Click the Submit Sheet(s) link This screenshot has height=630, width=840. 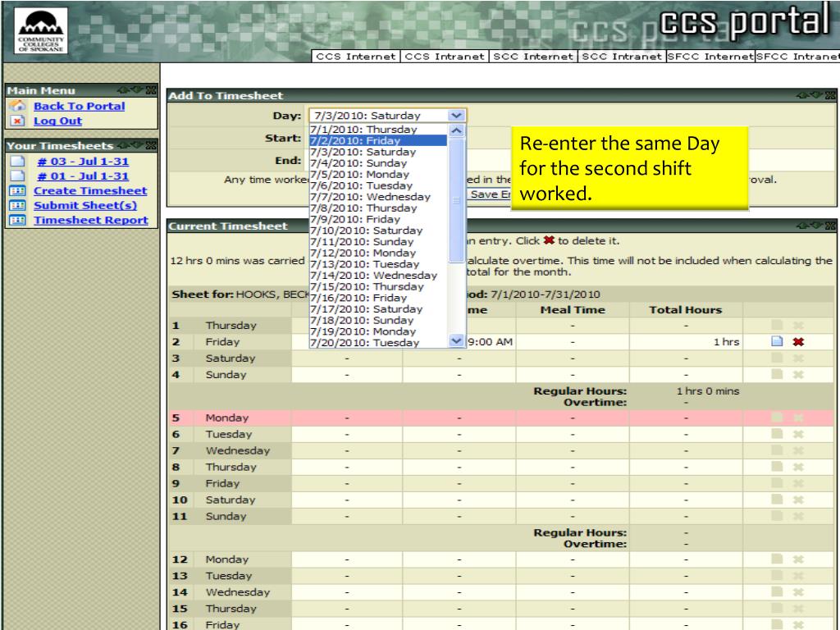(85, 205)
